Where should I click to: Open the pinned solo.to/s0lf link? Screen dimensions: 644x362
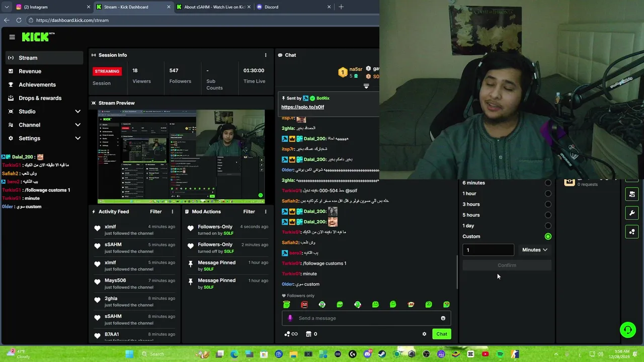(x=302, y=107)
